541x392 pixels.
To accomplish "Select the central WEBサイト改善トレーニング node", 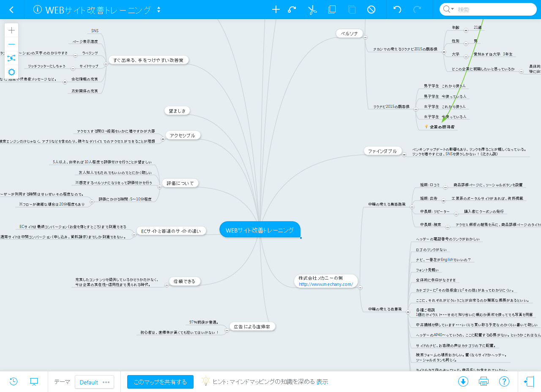I will [x=260, y=230].
